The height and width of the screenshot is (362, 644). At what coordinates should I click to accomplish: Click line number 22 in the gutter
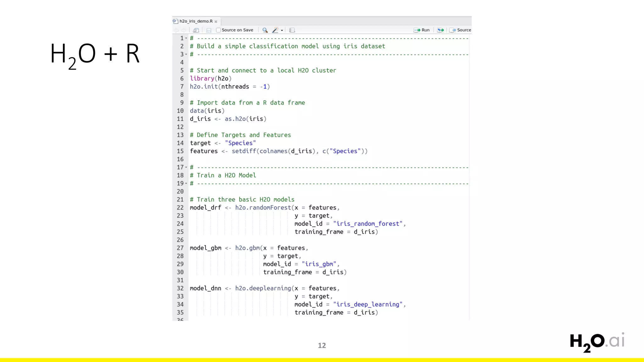coord(180,208)
